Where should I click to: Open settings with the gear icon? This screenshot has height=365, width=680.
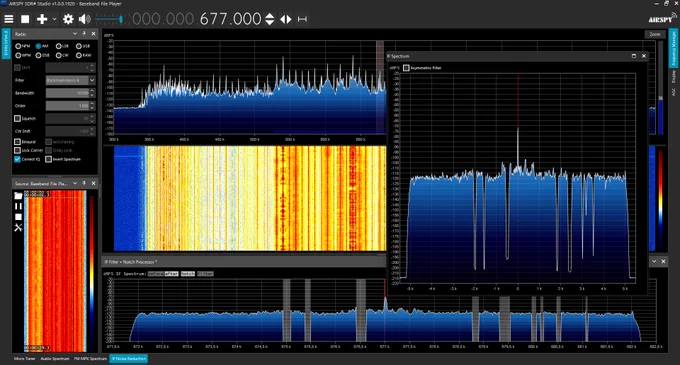coord(68,19)
